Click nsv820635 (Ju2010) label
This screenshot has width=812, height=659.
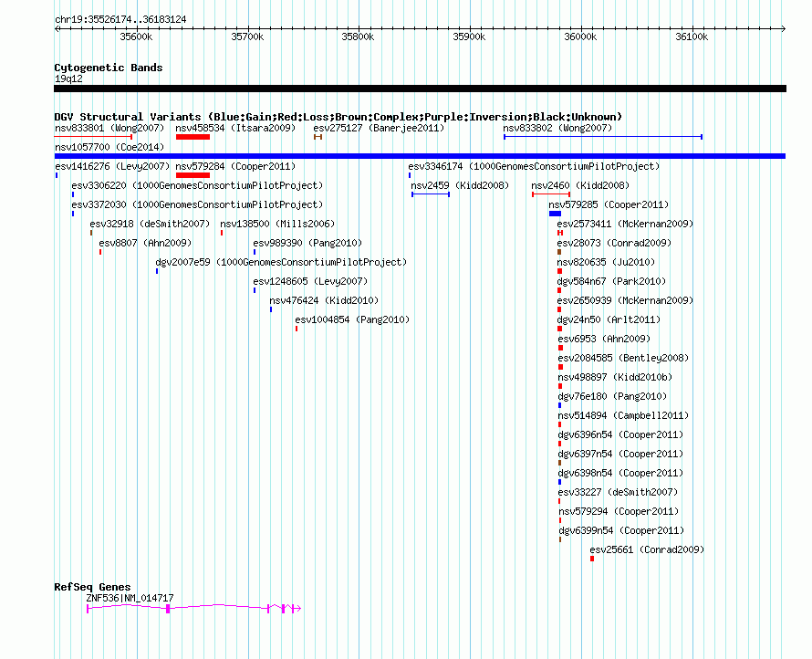606,262
